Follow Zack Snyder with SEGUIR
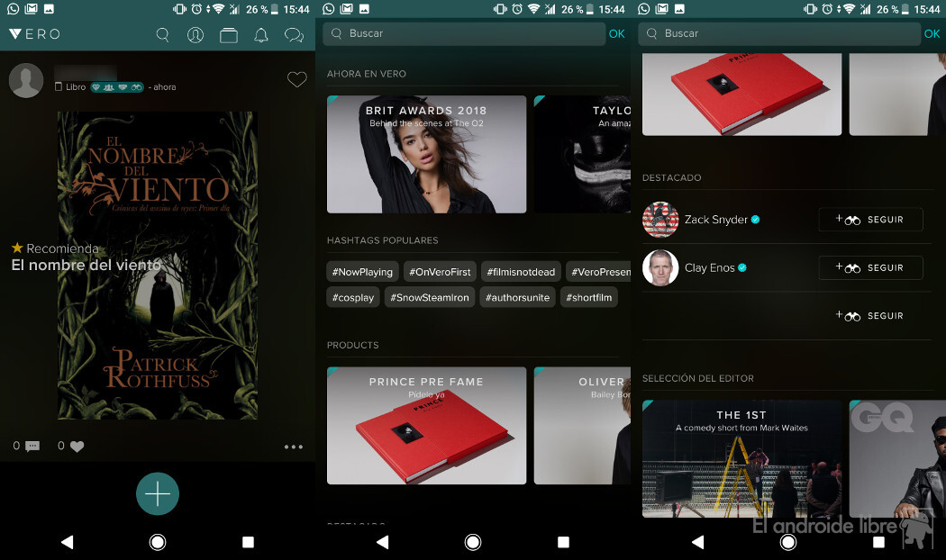The width and height of the screenshot is (946, 560). [x=870, y=220]
